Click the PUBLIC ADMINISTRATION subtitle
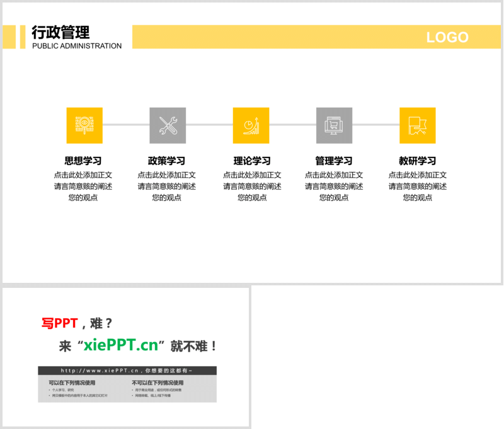 [77, 46]
